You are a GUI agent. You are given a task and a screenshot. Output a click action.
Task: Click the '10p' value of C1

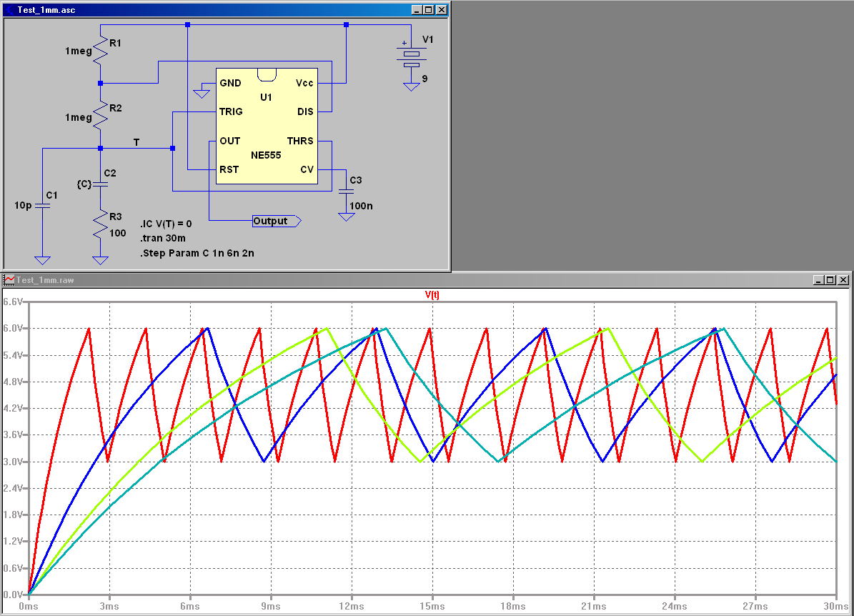[23, 205]
